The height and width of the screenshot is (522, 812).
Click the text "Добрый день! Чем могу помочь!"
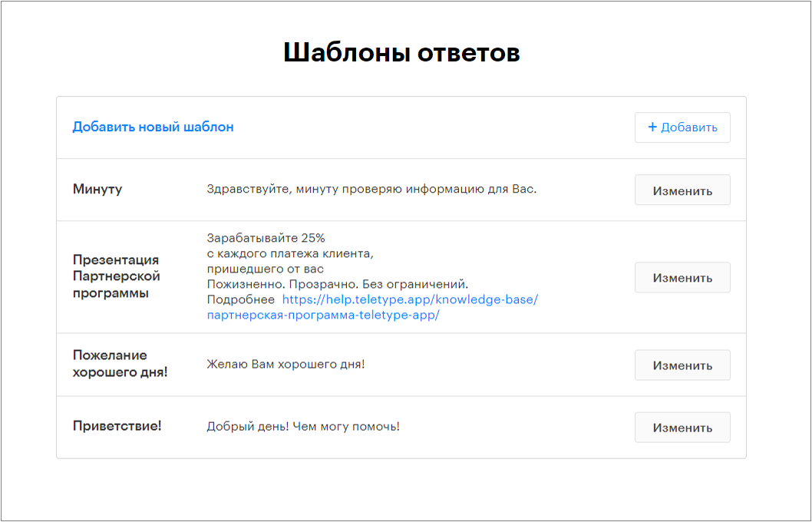(x=303, y=427)
